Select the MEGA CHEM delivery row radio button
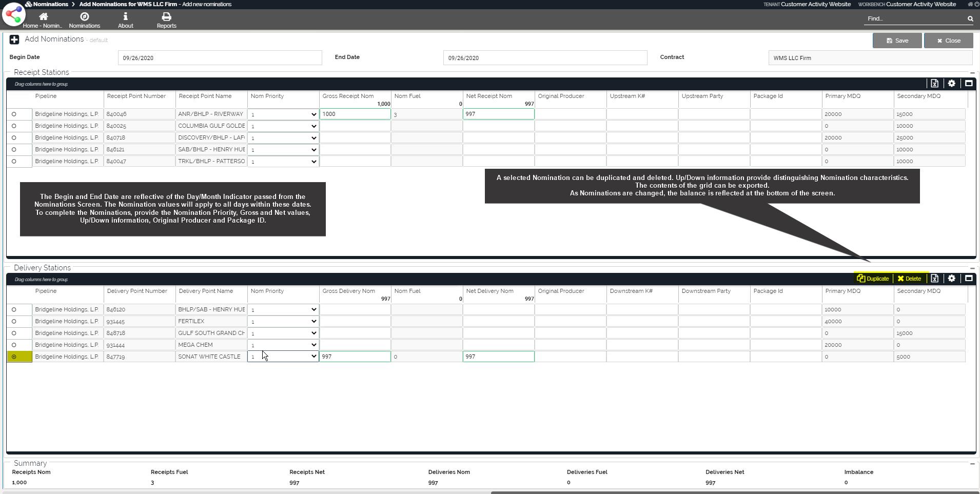This screenshot has width=980, height=494. [14, 345]
